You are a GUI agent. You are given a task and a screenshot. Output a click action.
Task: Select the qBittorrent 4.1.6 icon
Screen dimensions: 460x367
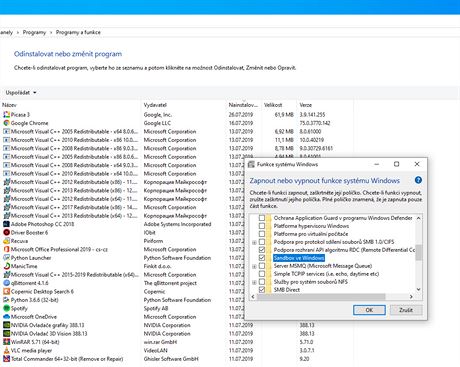coord(6,283)
